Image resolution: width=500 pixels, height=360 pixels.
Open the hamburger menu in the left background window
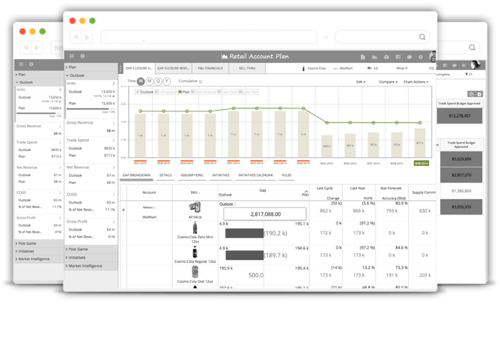point(21,64)
